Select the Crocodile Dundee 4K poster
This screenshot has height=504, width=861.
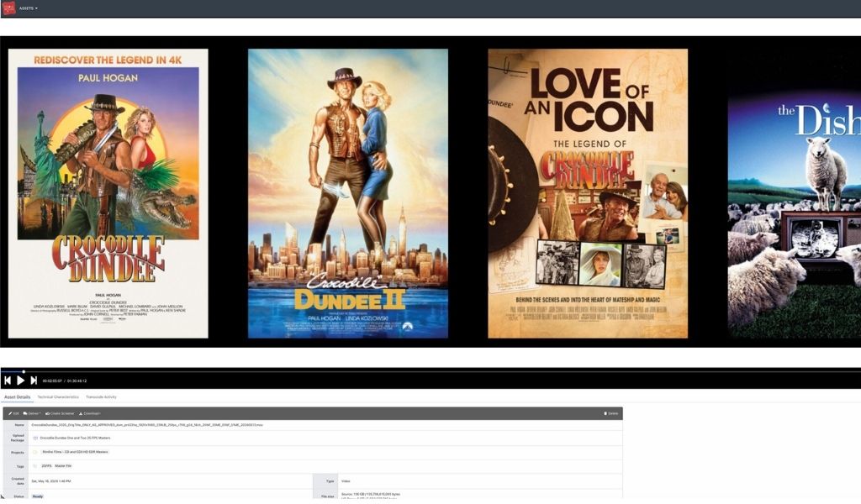108,193
